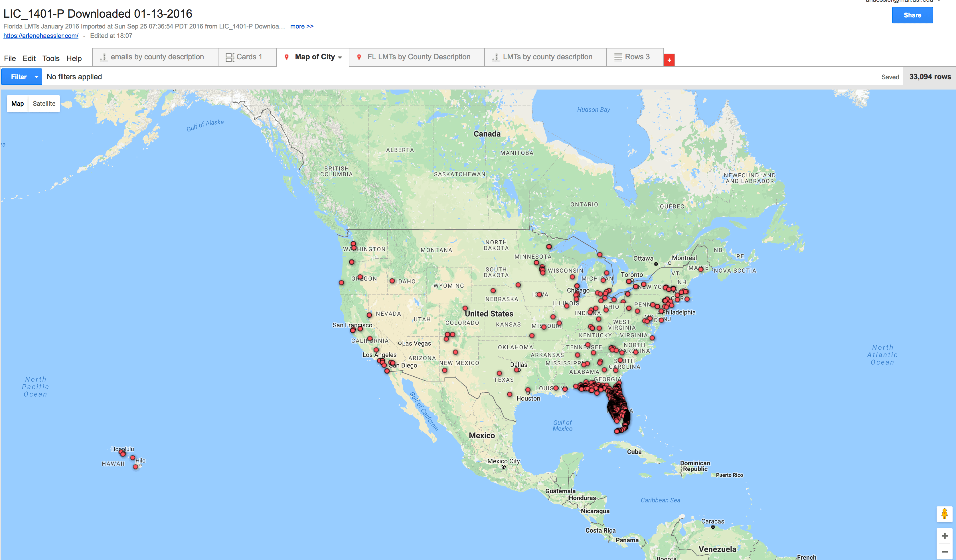Click the Share button
The height and width of the screenshot is (560, 956).
[x=912, y=15]
